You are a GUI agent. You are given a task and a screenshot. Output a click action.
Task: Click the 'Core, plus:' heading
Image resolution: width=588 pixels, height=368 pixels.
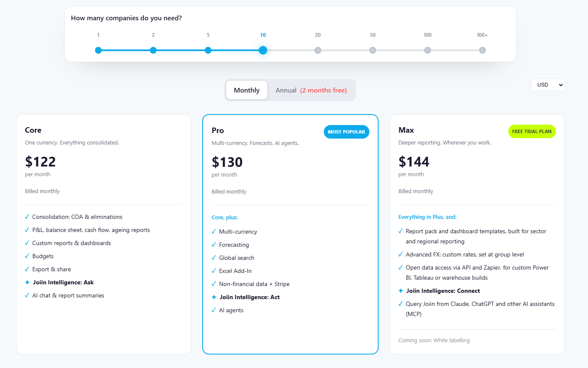coord(225,217)
